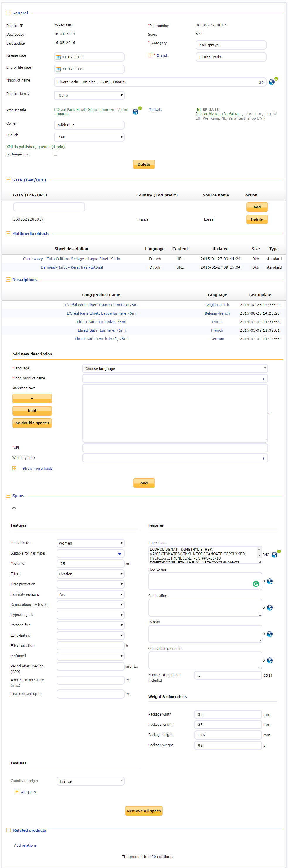Open the Effect dropdown showing Fixation
This screenshot has height=868, width=288.
tap(91, 574)
